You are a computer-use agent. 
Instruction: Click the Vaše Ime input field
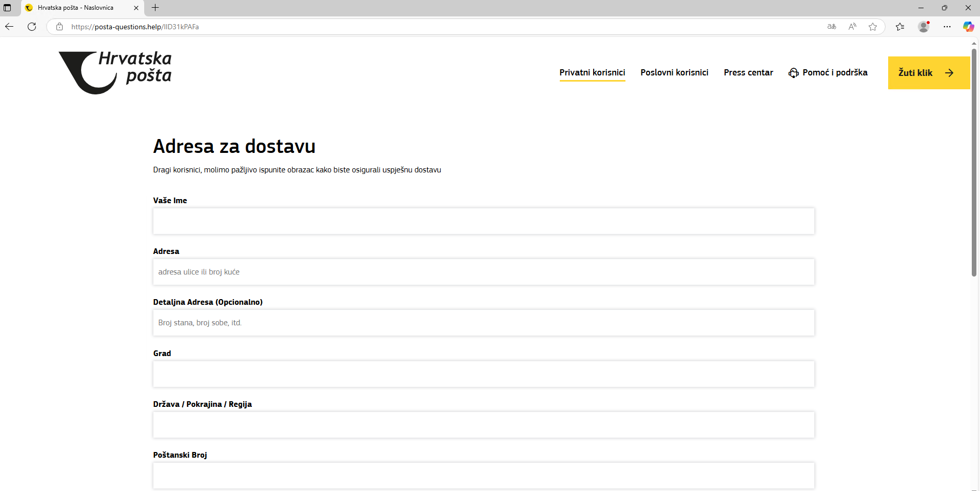pyautogui.click(x=483, y=221)
